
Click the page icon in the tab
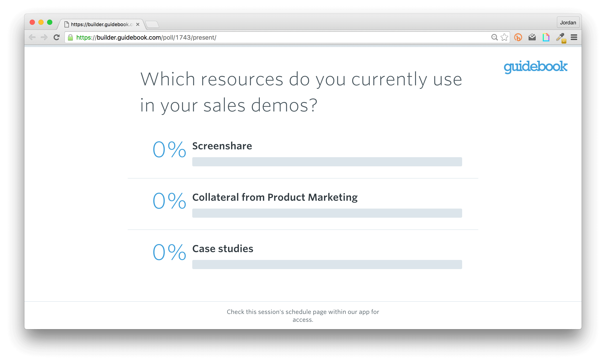[x=66, y=24]
